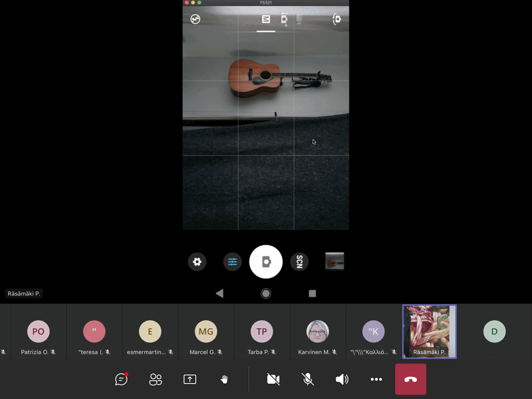The image size is (532, 399).
Task: Open the meeting chat conversation
Action: (x=121, y=379)
